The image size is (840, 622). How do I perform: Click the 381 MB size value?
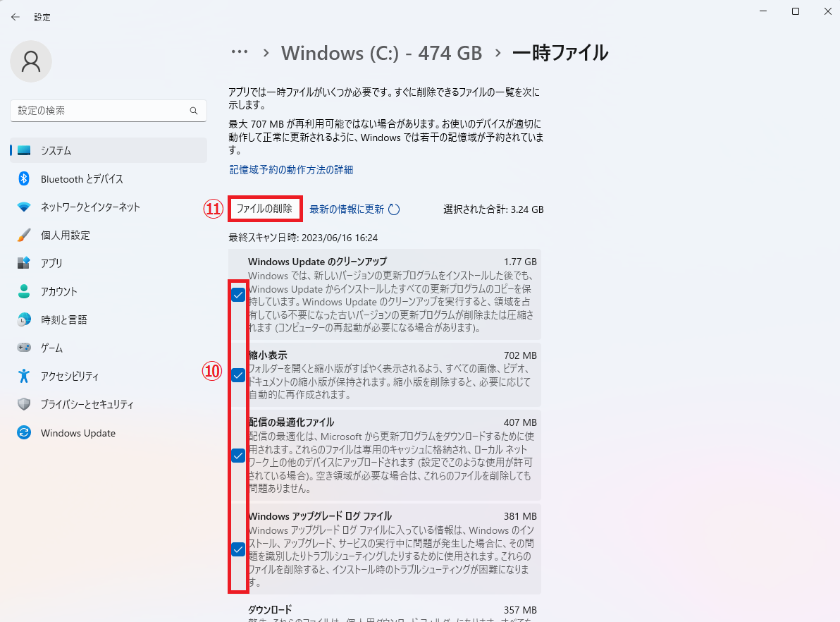(520, 516)
